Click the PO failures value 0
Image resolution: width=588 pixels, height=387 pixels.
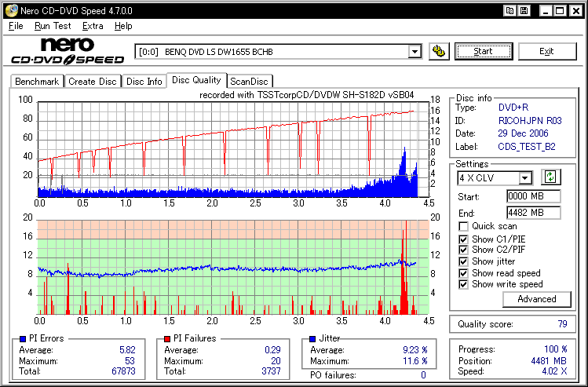[423, 375]
